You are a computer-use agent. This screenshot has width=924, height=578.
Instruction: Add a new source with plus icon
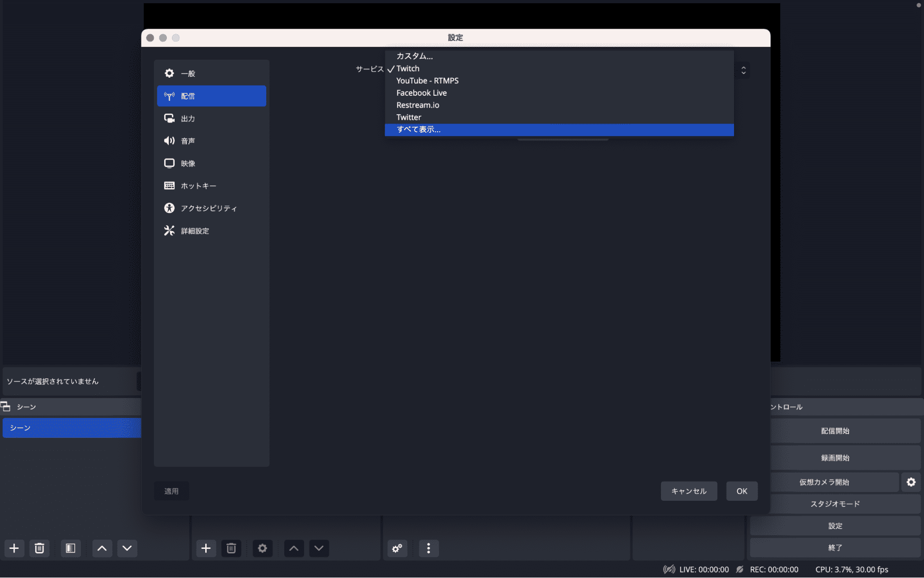(206, 548)
